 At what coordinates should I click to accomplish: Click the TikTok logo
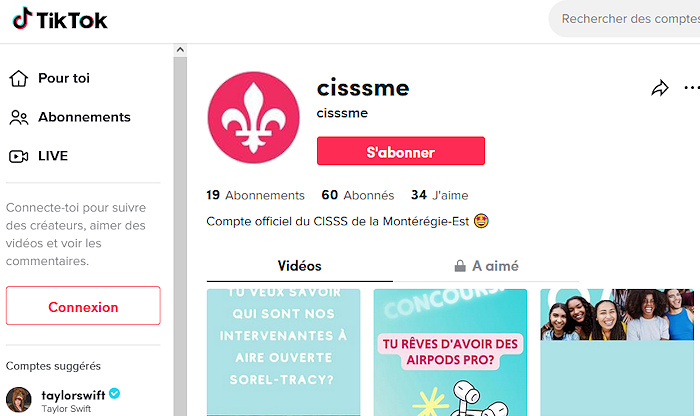point(60,19)
